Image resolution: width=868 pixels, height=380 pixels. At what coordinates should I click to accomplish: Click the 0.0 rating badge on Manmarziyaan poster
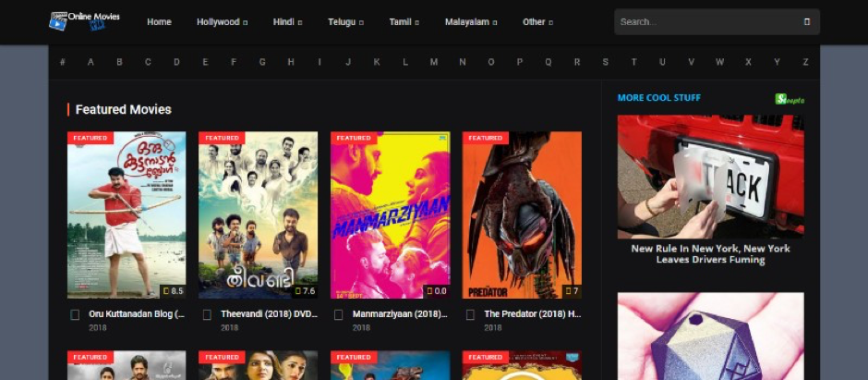[436, 290]
